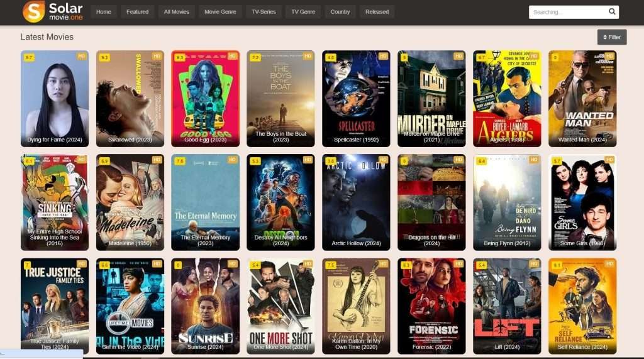Image resolution: width=644 pixels, height=359 pixels.
Task: Open Murder on Maple Drive poster
Action: [x=431, y=99]
